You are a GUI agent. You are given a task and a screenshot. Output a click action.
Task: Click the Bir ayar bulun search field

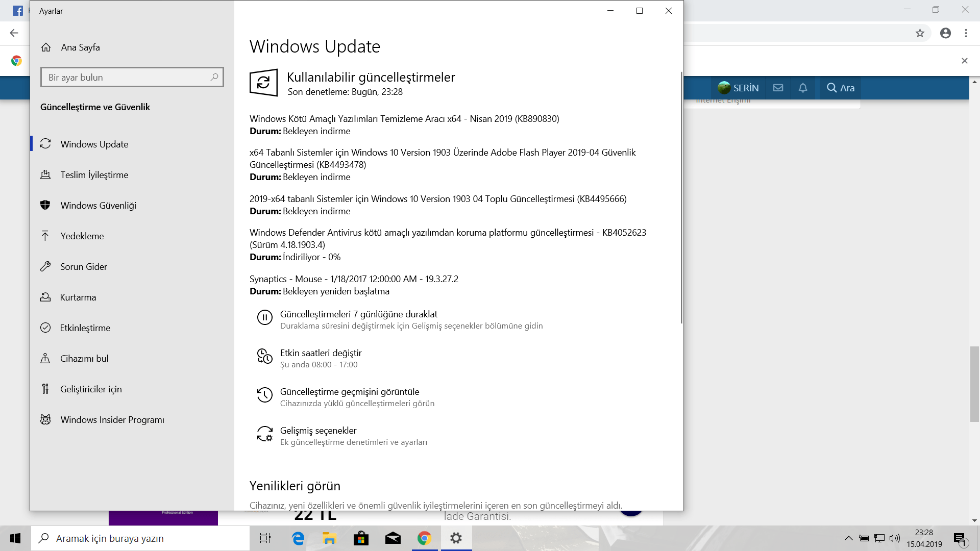pyautogui.click(x=125, y=78)
